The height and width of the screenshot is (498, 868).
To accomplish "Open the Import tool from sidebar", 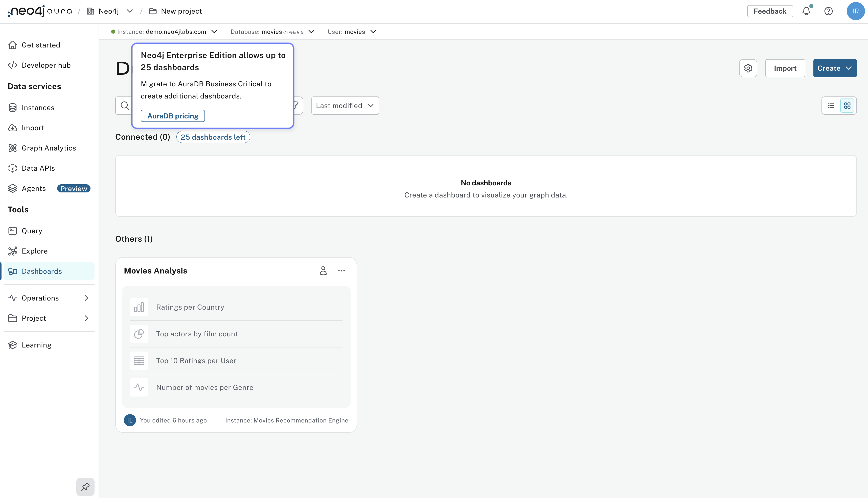I will pos(33,128).
